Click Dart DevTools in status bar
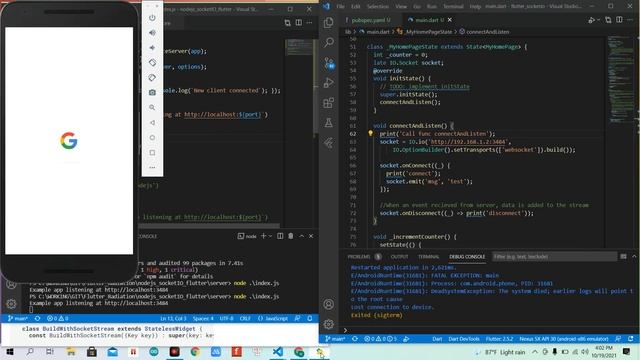The width and height of the screenshot is (640, 360). (464, 339)
